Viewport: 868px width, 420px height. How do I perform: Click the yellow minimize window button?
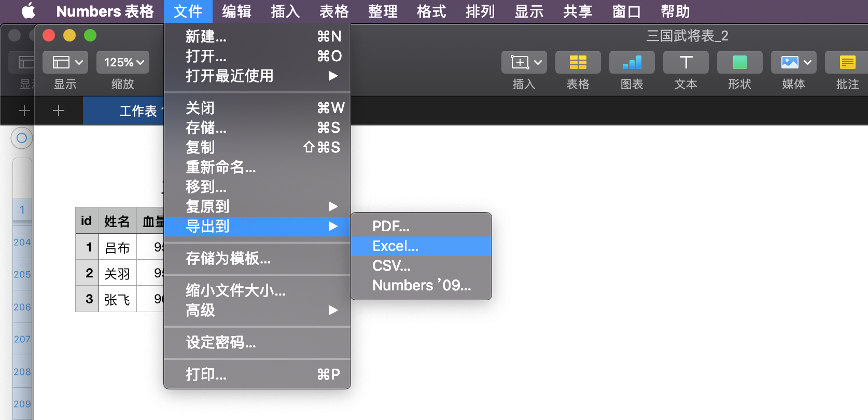(69, 35)
